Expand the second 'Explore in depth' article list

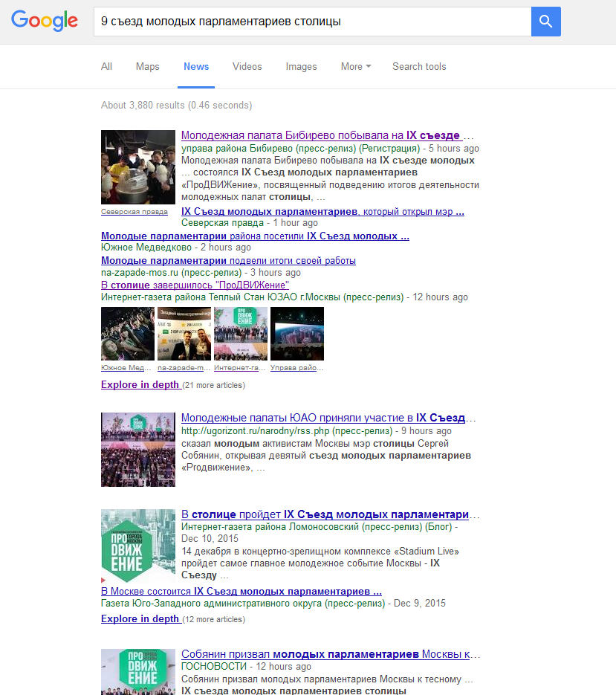pyautogui.click(x=140, y=618)
